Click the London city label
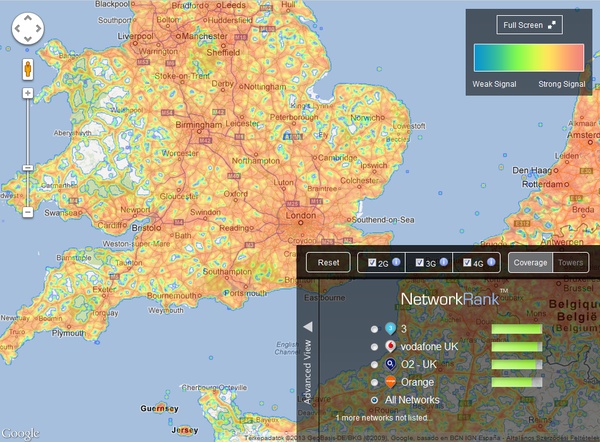 pos(301,216)
